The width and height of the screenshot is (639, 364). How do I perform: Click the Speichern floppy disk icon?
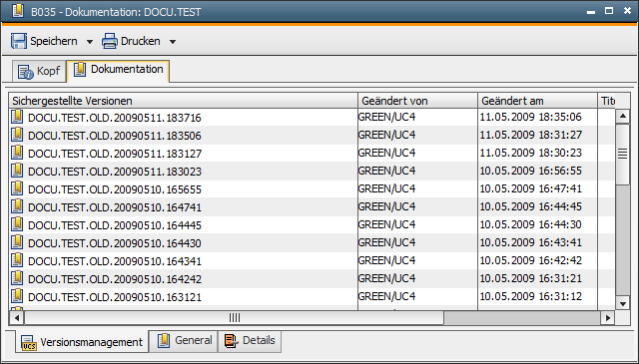[19, 41]
